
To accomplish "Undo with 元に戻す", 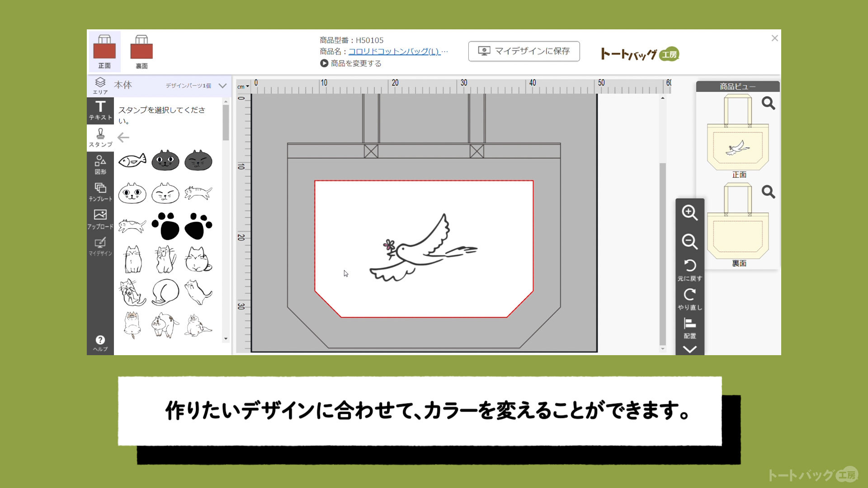I will [x=690, y=270].
